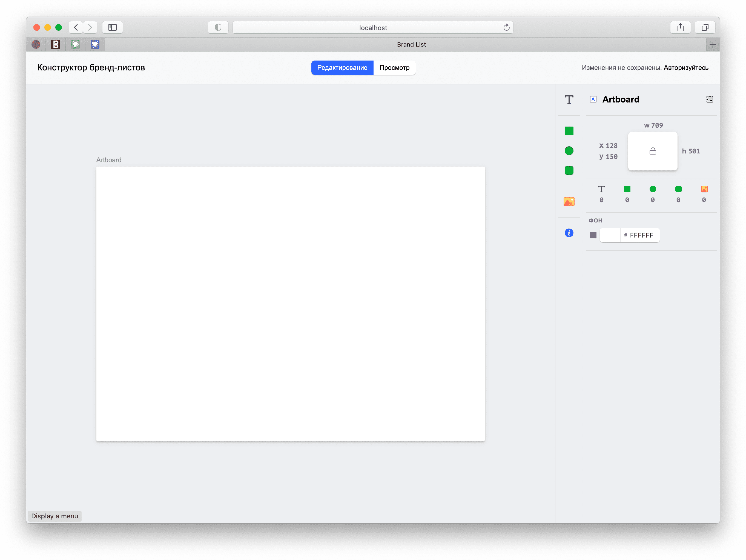Viewport: 746px width, 560px height.
Task: Open the green pinned splat tab
Action: point(75,45)
